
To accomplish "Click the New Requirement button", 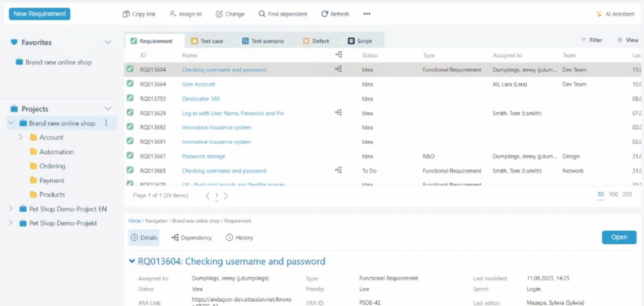I will pyautogui.click(x=40, y=14).
